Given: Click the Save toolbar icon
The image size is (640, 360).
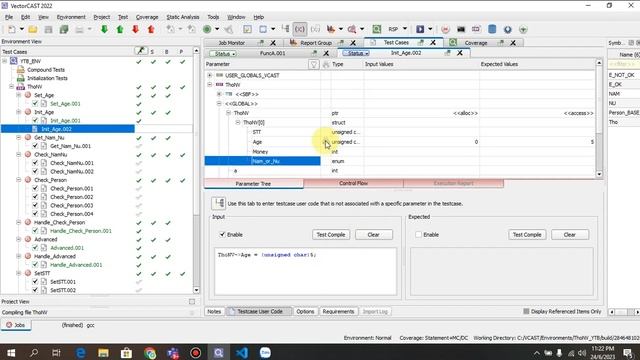Looking at the screenshot, I should (x=48, y=29).
